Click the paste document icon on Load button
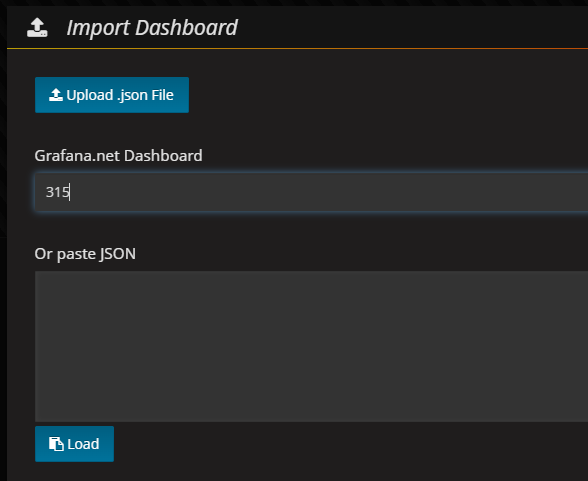Screen dimensions: 588x481 pos(56,444)
